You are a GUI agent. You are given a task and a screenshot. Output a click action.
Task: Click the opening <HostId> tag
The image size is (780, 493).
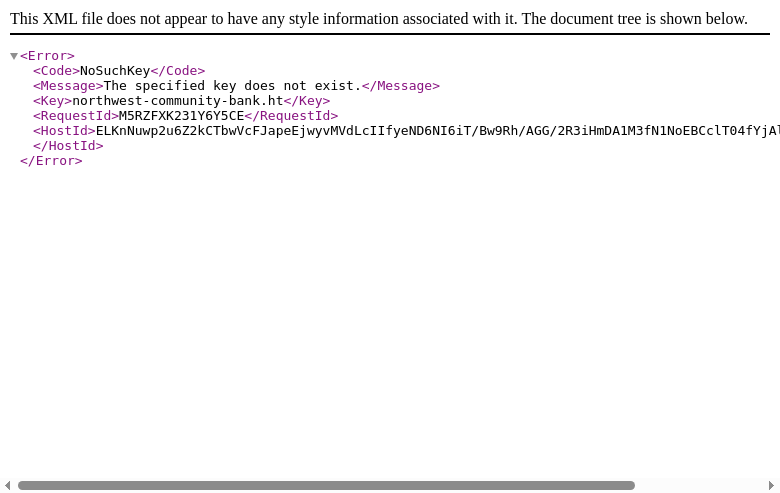coord(64,130)
